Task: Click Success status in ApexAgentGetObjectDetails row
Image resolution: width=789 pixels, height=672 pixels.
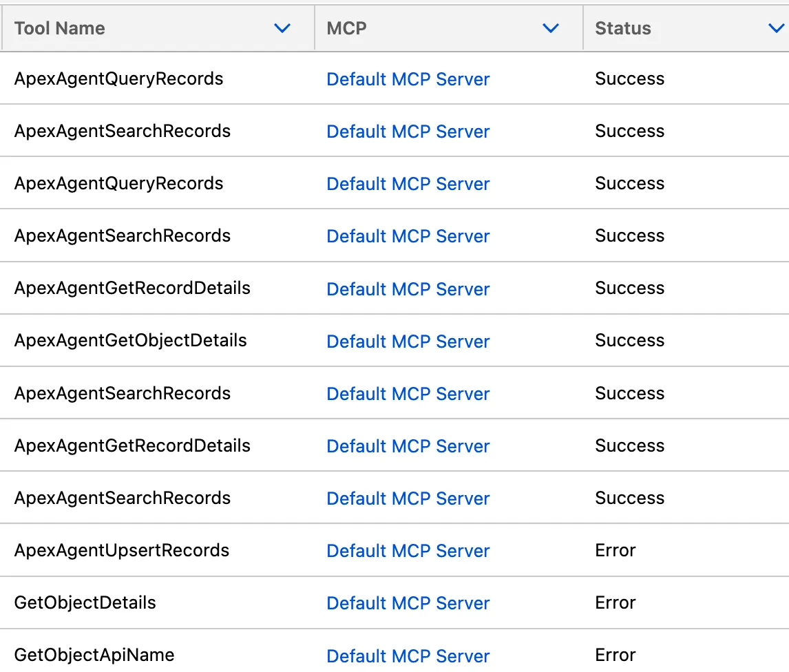Action: [x=629, y=340]
